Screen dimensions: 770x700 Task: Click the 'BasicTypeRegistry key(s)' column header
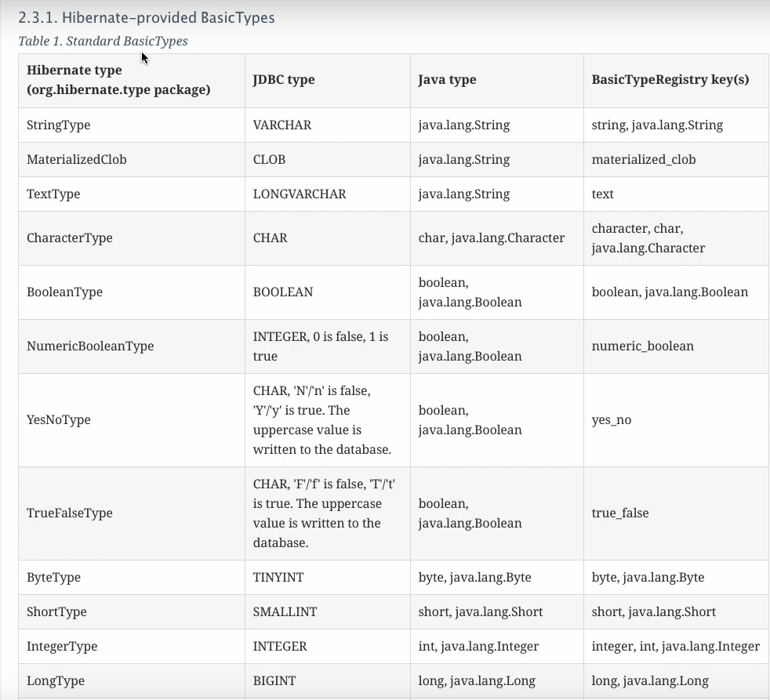pyautogui.click(x=676, y=81)
